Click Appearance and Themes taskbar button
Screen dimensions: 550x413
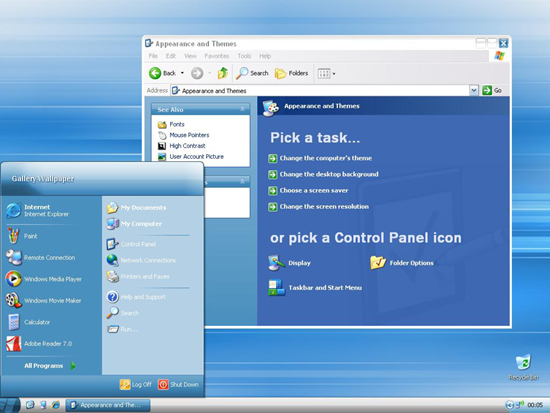click(x=108, y=405)
